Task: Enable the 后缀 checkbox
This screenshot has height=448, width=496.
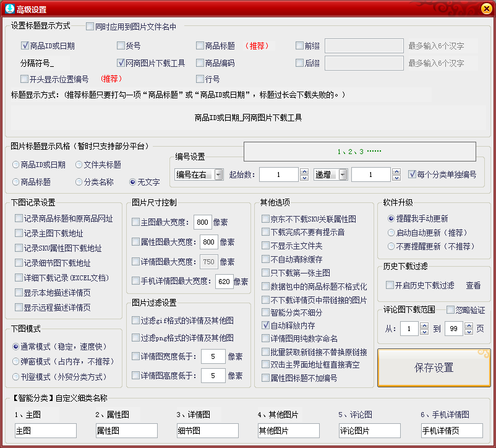Action: [299, 63]
